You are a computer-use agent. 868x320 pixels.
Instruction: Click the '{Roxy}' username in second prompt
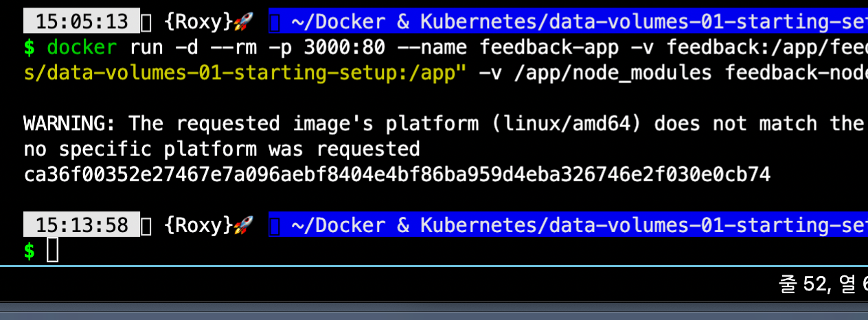198,225
